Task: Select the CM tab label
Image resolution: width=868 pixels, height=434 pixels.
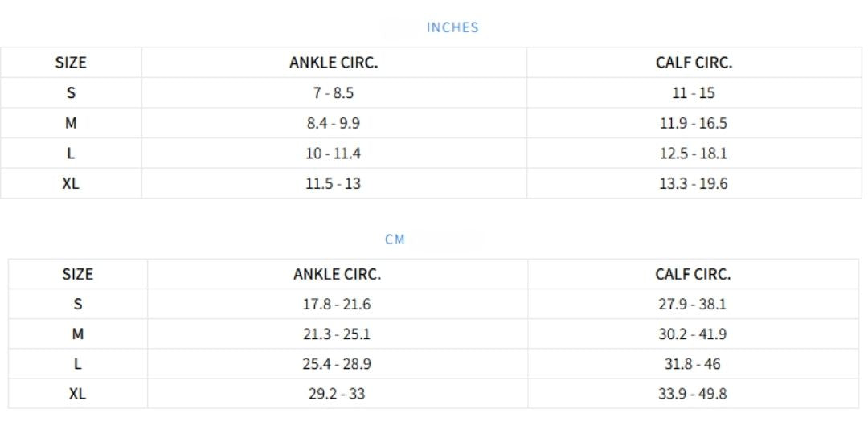Action: tap(395, 240)
